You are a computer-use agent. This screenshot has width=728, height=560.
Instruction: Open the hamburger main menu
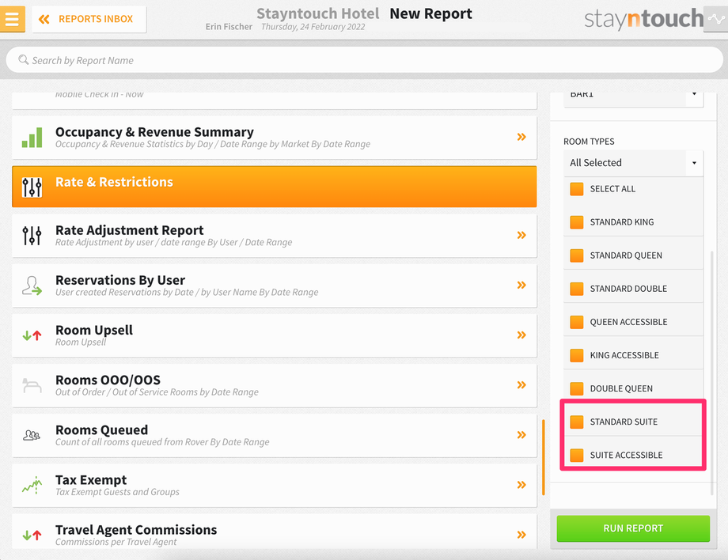point(12,19)
